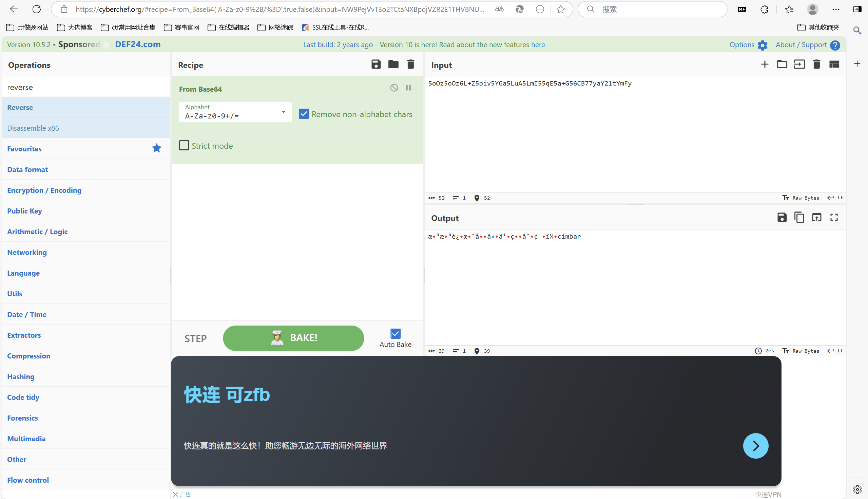
Task: Disable the From Base64 operation
Action: tap(394, 88)
